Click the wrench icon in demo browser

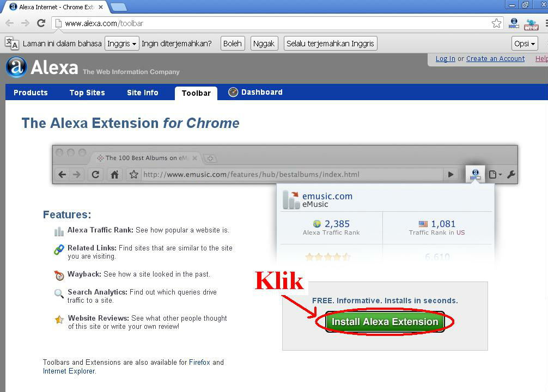coord(511,174)
